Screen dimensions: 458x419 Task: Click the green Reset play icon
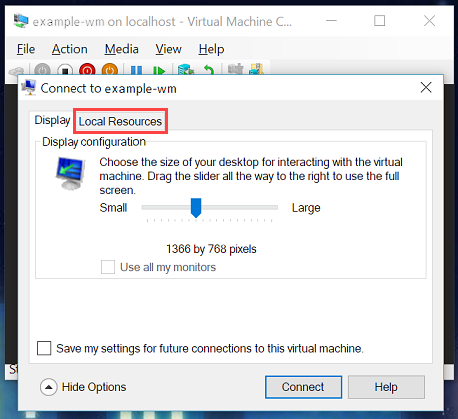coord(159,70)
